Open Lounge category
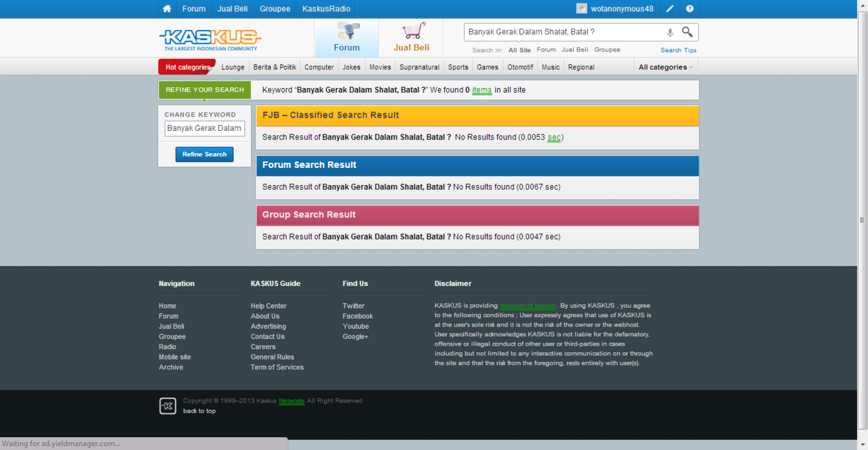The height and width of the screenshot is (450, 868). (x=233, y=67)
